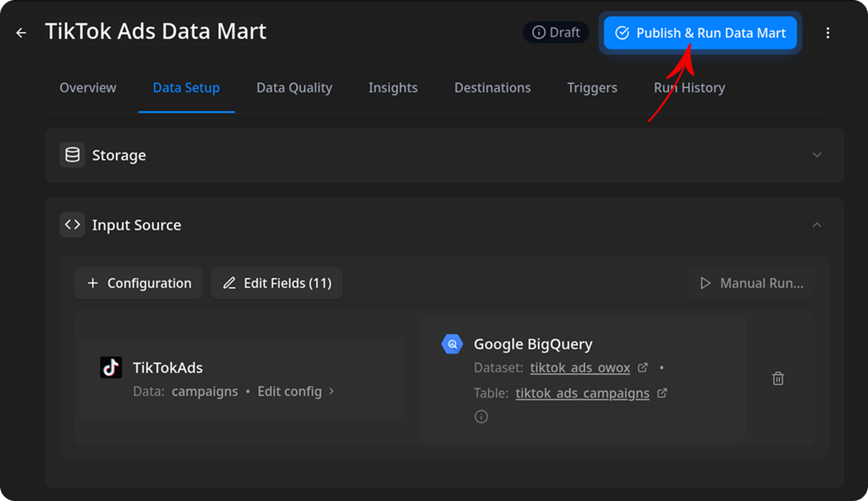
Task: Click the TikTok Ads Data Mart title
Action: (156, 31)
